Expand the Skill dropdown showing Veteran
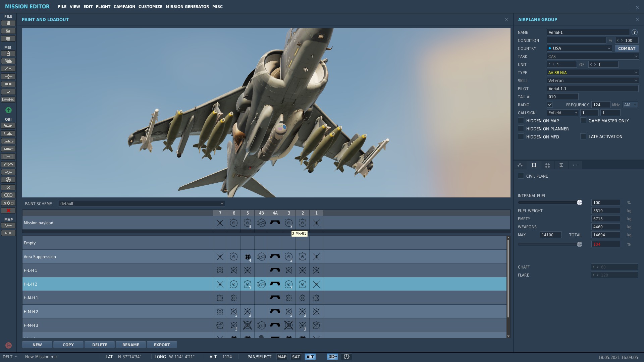Viewport: 644px width, 362px height. 593,80
